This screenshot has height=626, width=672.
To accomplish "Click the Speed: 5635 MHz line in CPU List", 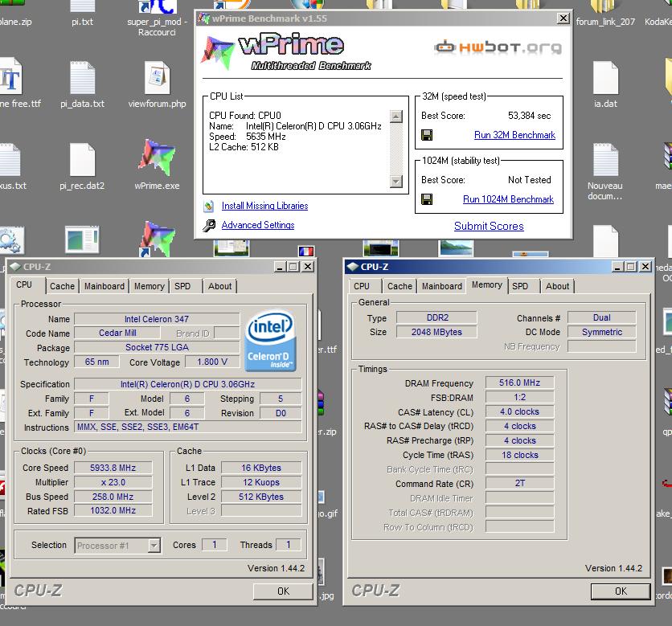I will coord(248,137).
